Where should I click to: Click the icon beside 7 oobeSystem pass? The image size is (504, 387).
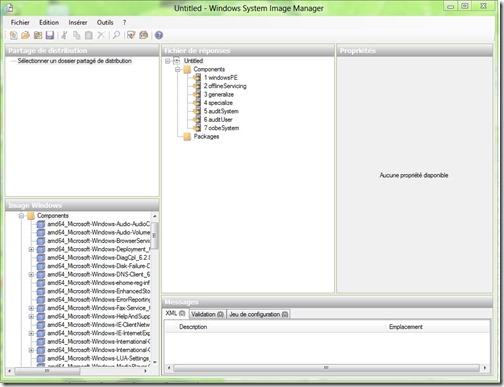tap(197, 128)
